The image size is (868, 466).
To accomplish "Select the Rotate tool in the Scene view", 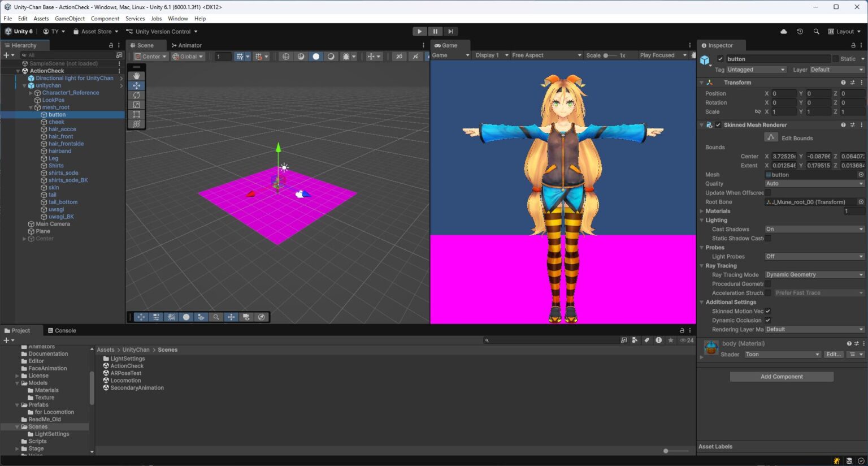I will tap(136, 95).
